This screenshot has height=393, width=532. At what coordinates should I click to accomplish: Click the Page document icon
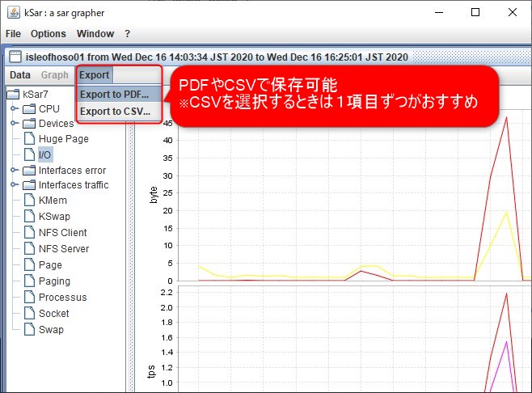tap(30, 264)
